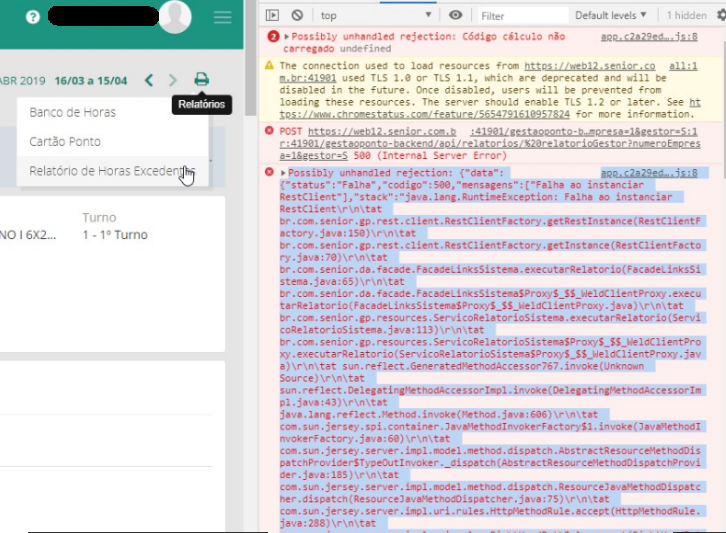This screenshot has width=726, height=533.
Task: Click the help question mark icon
Action: point(33,17)
